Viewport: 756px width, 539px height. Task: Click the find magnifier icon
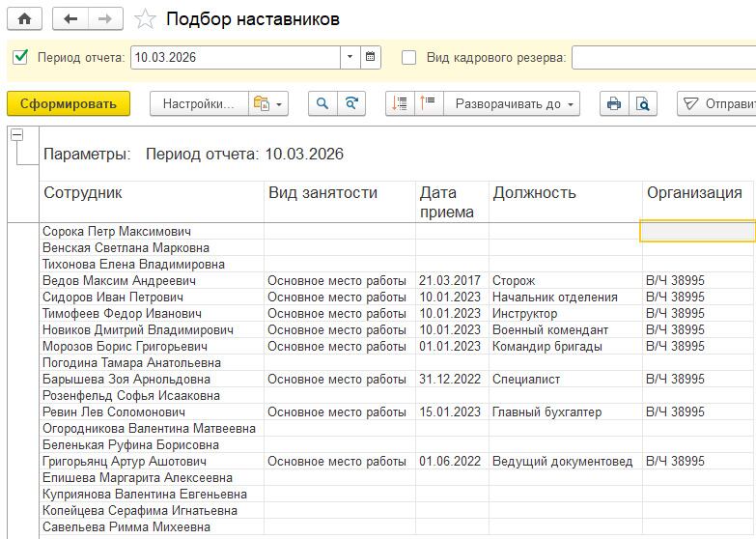pyautogui.click(x=323, y=103)
